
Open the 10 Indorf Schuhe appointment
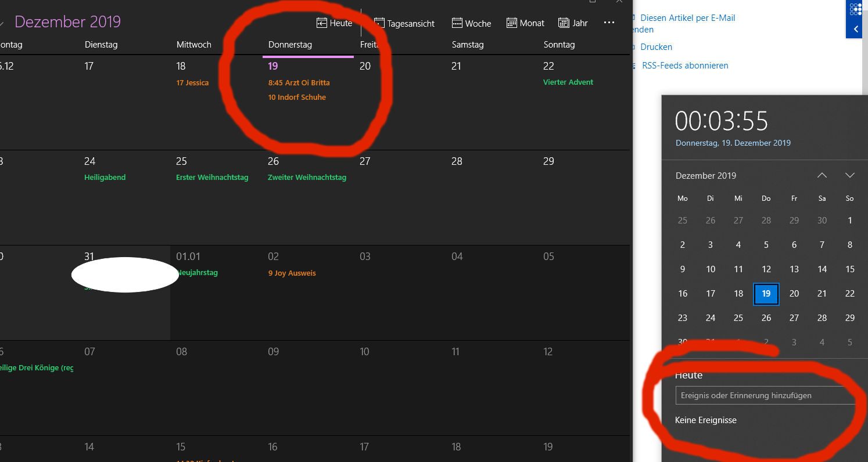[297, 97]
